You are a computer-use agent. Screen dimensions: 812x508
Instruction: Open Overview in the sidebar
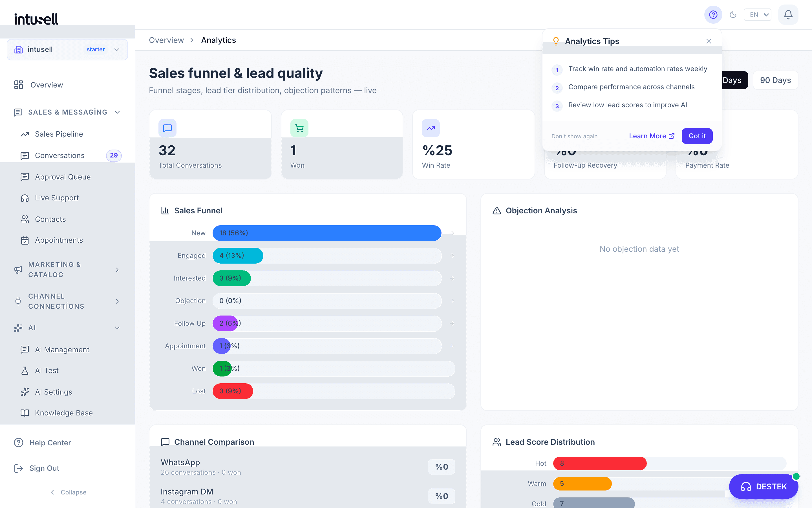click(x=67, y=85)
